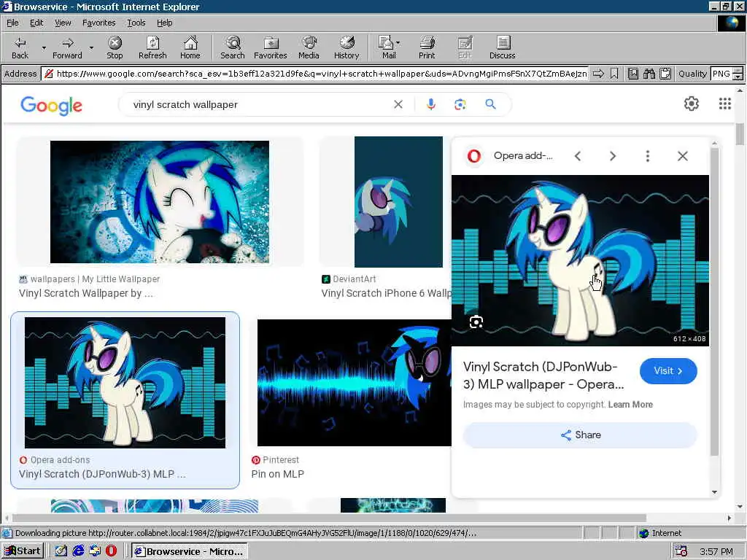The height and width of the screenshot is (560, 747).
Task: Clear the Google search box with X
Action: coord(398,104)
